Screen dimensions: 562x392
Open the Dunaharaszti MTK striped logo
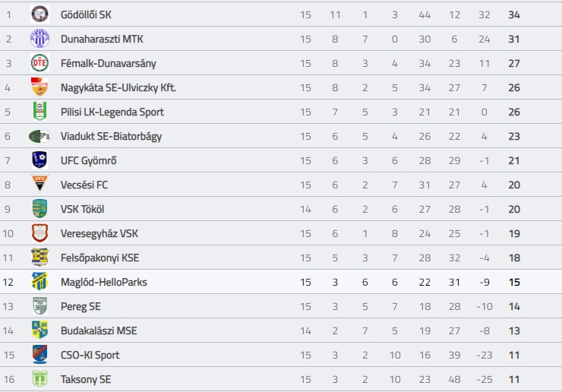tap(39, 39)
